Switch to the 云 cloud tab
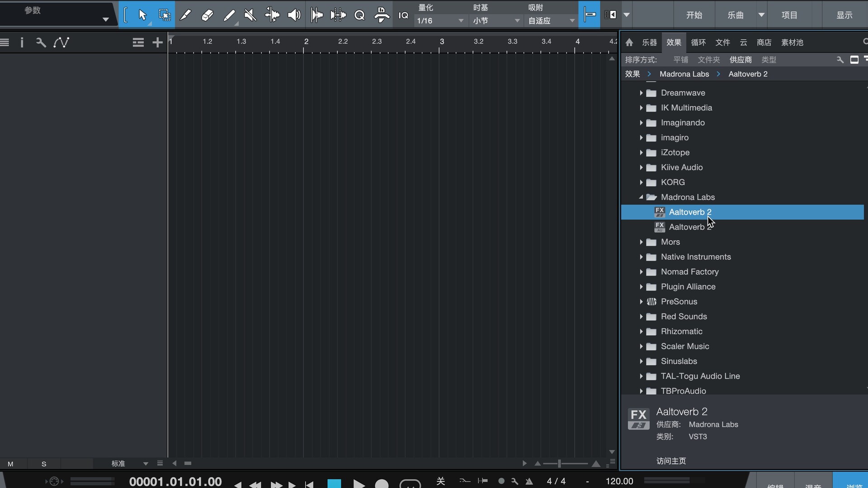This screenshot has width=868, height=488. pos(743,42)
